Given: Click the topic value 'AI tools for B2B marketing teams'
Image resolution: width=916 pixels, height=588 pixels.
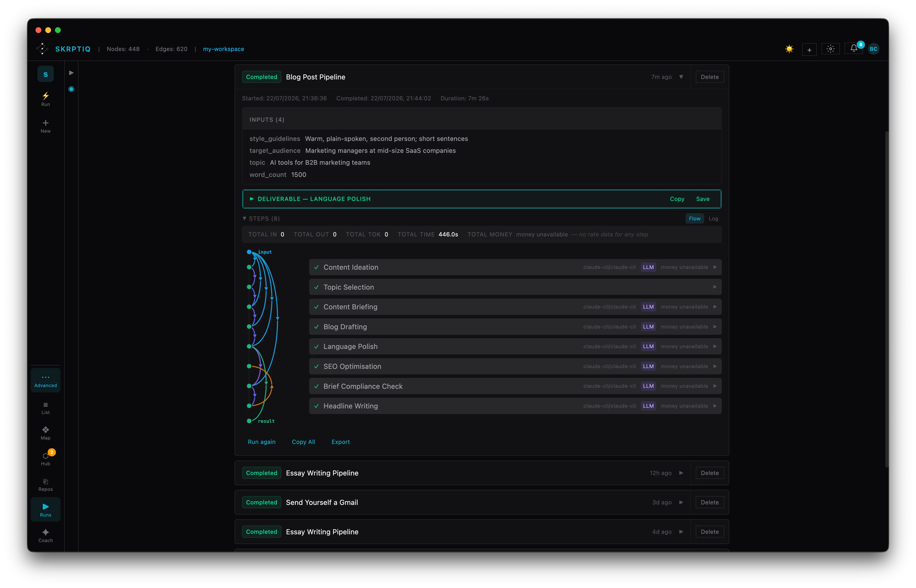Looking at the screenshot, I should [320, 162].
